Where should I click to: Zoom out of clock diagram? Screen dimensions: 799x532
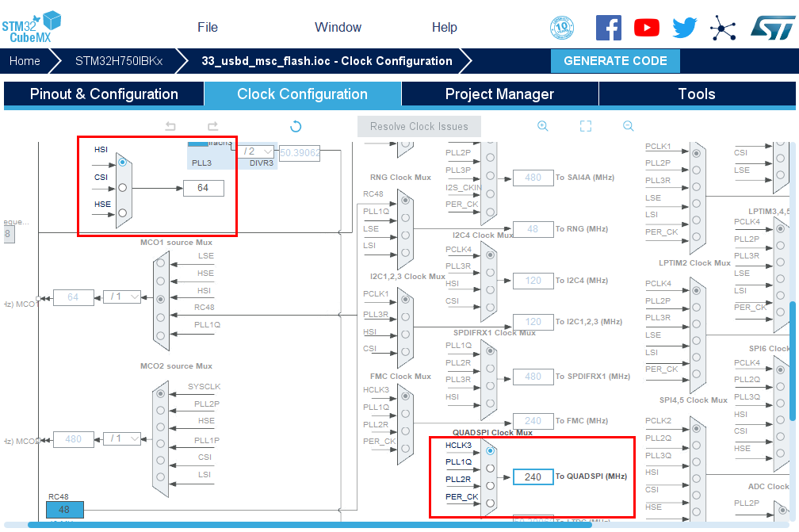(629, 126)
